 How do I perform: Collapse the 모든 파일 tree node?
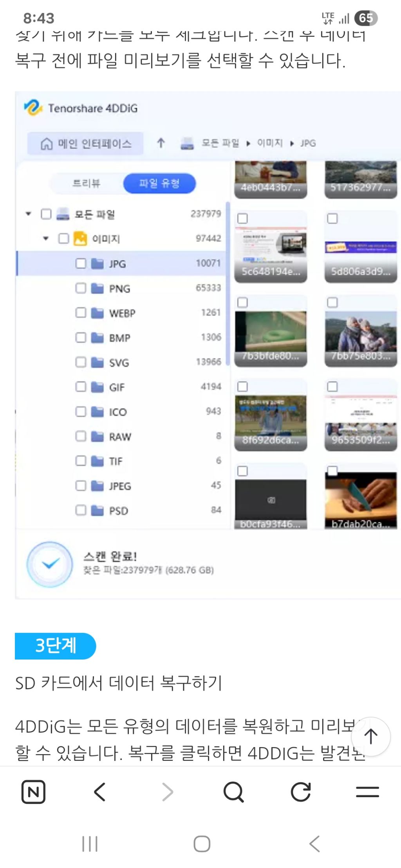click(x=28, y=214)
